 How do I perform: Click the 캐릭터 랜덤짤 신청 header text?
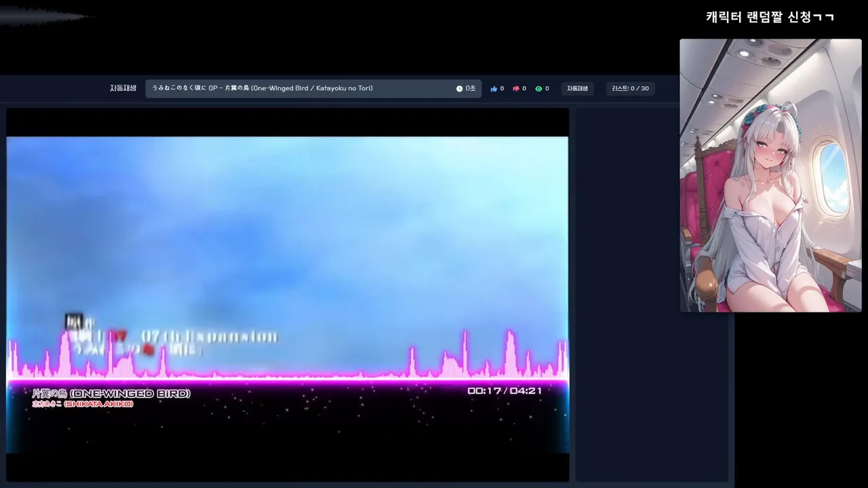coord(770,17)
